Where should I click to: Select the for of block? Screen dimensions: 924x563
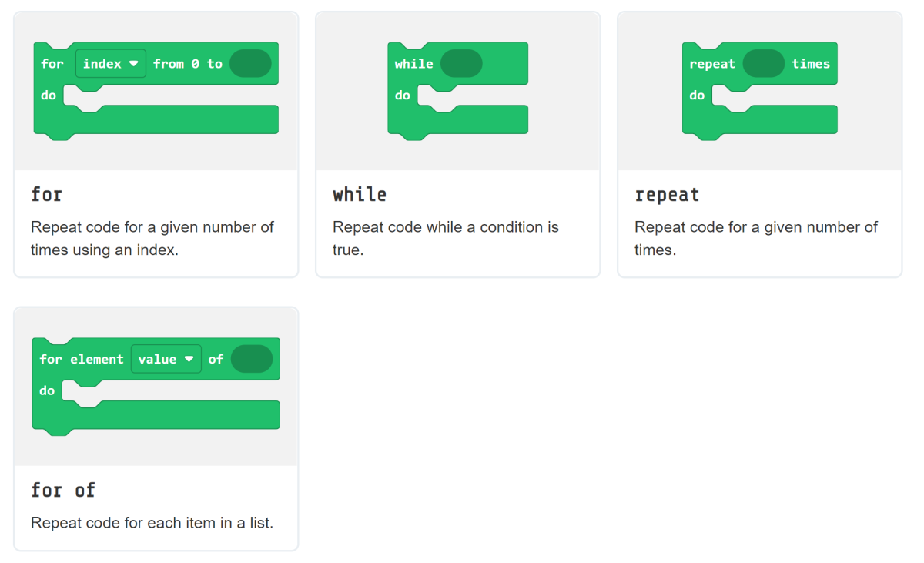pos(154,385)
